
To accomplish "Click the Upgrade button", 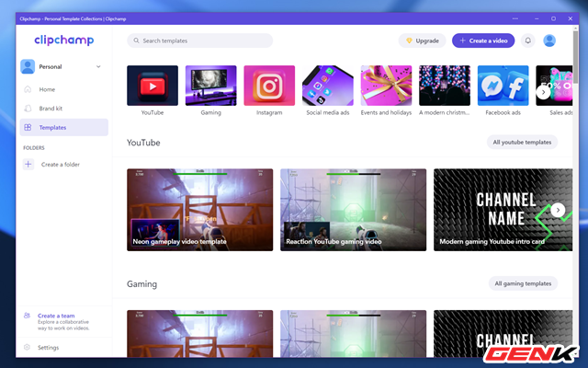I will [x=423, y=40].
